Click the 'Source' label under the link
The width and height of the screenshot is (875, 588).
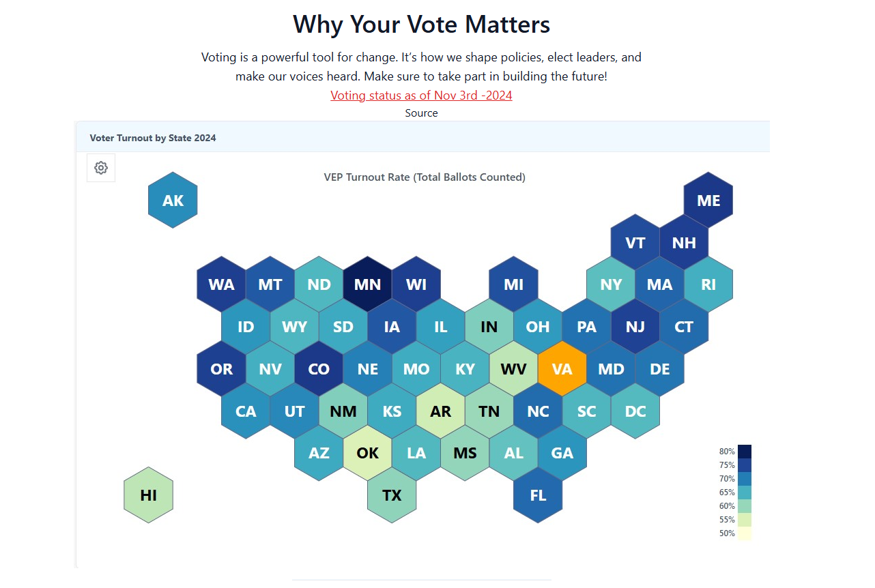click(x=421, y=113)
